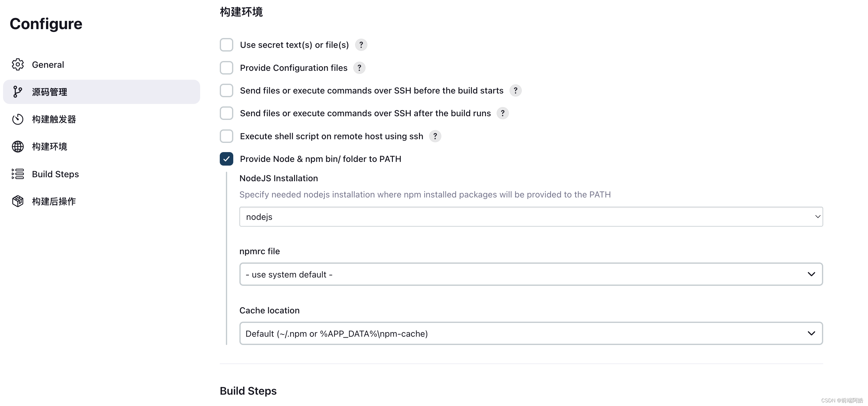Image resolution: width=868 pixels, height=406 pixels.
Task: Toggle Use secret text(s) or file(s)
Action: (x=227, y=44)
